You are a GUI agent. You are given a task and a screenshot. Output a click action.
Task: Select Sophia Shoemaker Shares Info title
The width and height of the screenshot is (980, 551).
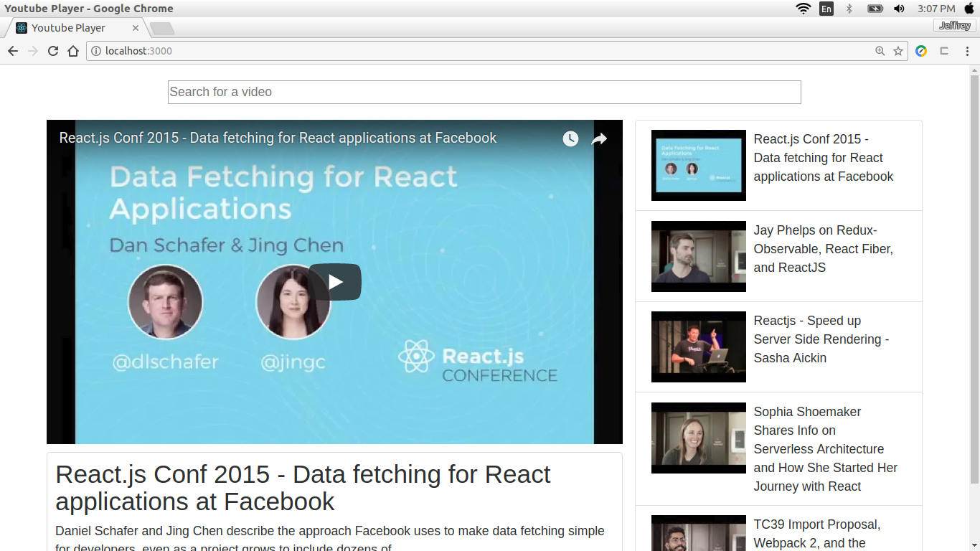[x=826, y=449]
